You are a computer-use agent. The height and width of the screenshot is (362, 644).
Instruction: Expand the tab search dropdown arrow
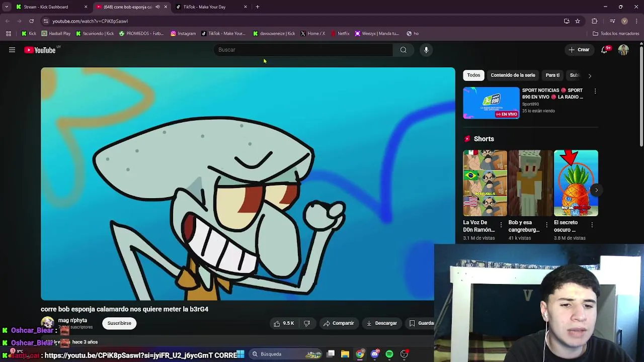[7, 7]
